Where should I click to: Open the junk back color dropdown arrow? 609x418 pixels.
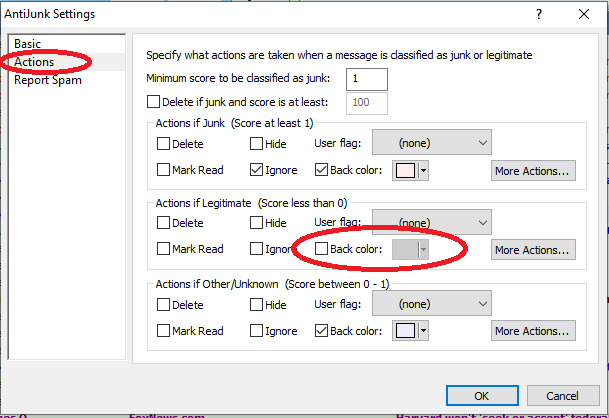click(423, 171)
